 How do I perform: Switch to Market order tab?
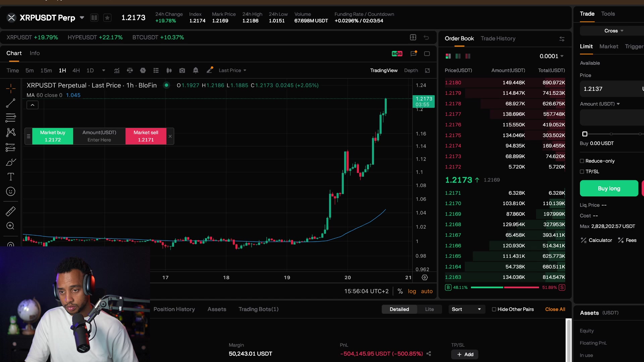tap(608, 46)
